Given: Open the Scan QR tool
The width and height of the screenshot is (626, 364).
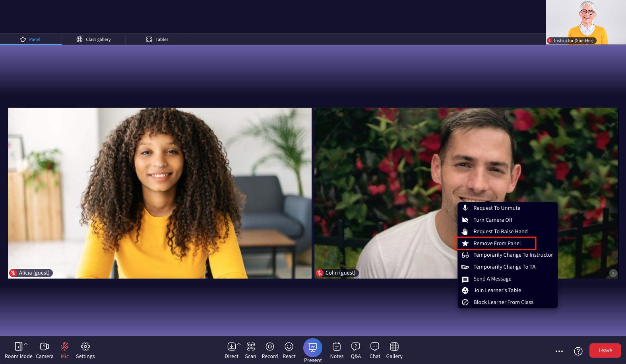Looking at the screenshot, I should click(x=250, y=350).
